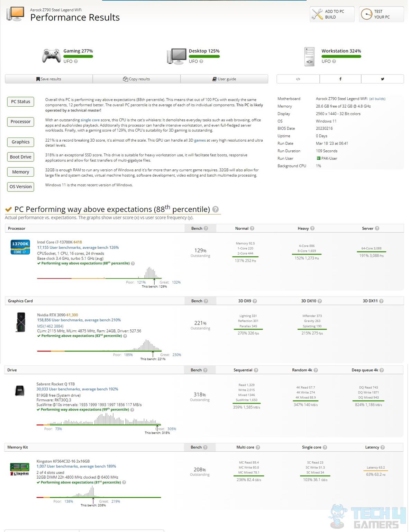The height and width of the screenshot is (532, 409).
Task: Click help icon beside Single core header
Action: [325, 447]
